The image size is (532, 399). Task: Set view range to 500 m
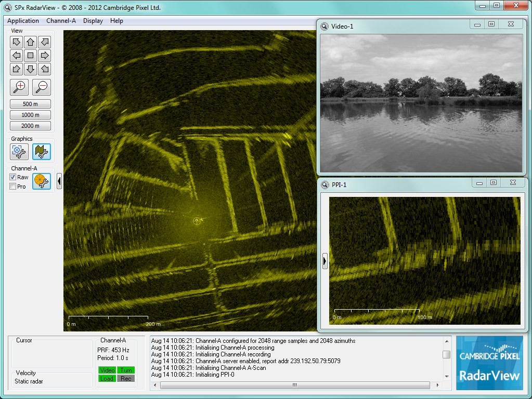click(x=30, y=104)
